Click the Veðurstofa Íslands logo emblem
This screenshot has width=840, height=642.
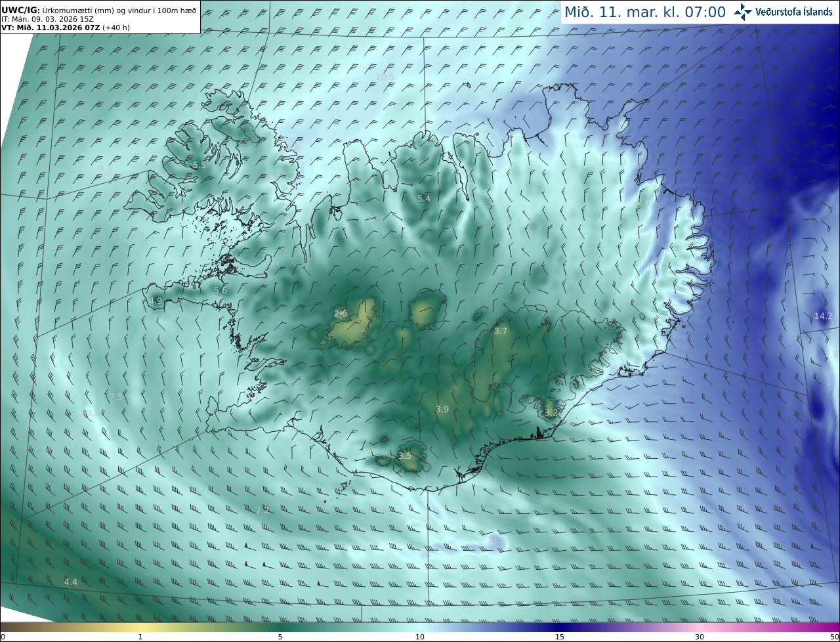(x=743, y=12)
